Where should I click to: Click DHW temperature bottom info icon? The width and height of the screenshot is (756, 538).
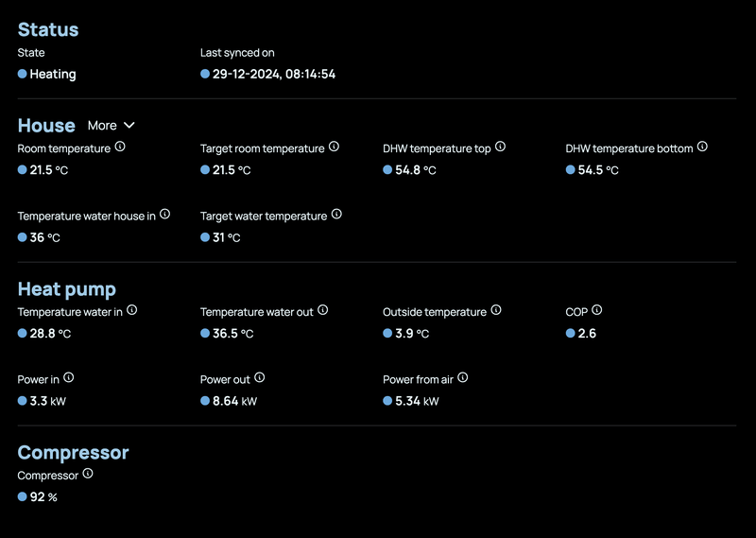coord(702,148)
